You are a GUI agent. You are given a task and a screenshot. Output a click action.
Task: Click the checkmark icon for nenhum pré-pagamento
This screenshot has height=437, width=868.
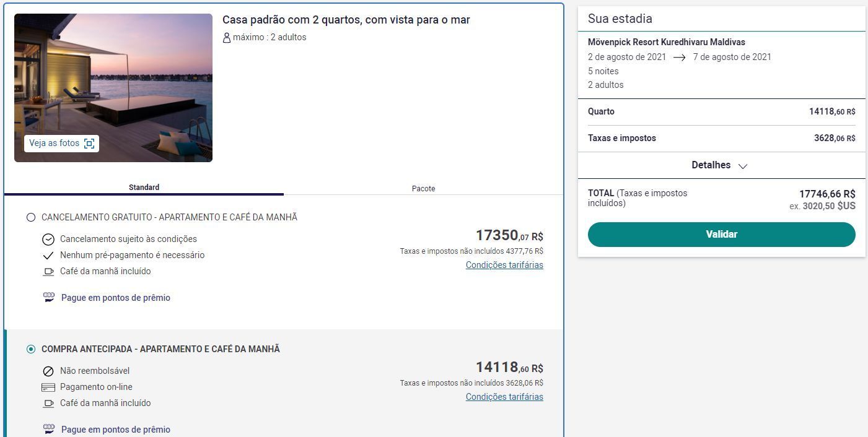point(48,255)
